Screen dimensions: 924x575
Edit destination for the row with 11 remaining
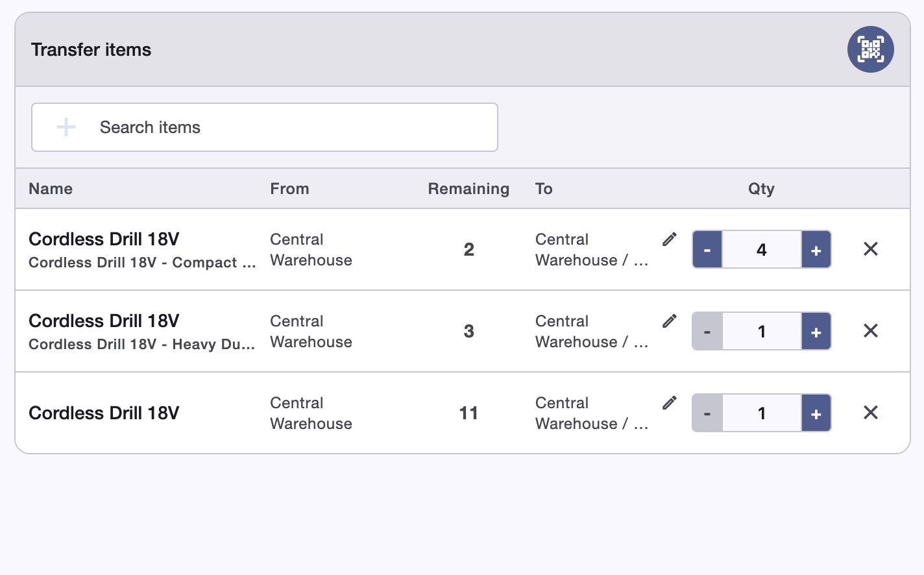670,403
